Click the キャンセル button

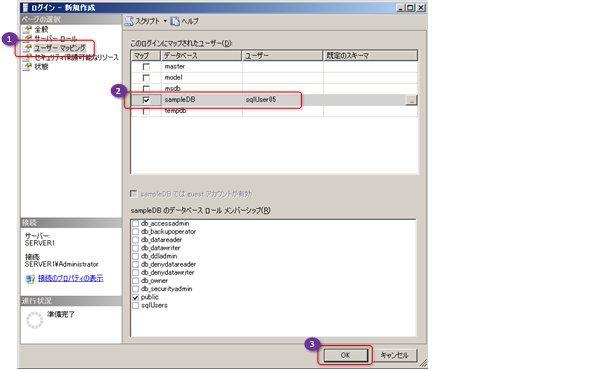394,355
